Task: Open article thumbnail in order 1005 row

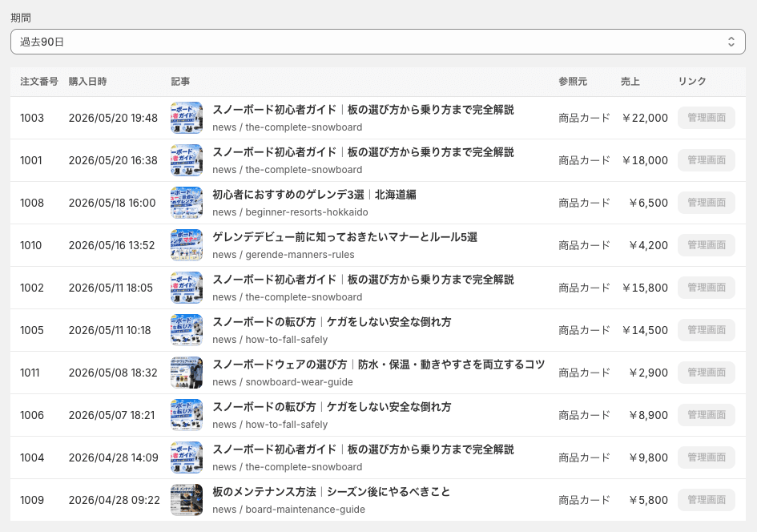Action: [x=187, y=330]
